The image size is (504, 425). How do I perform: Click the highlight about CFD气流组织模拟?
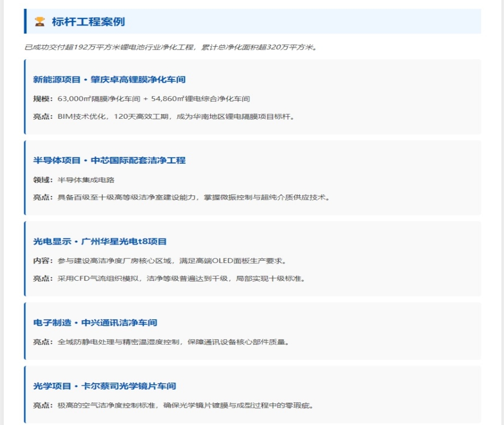(x=181, y=279)
